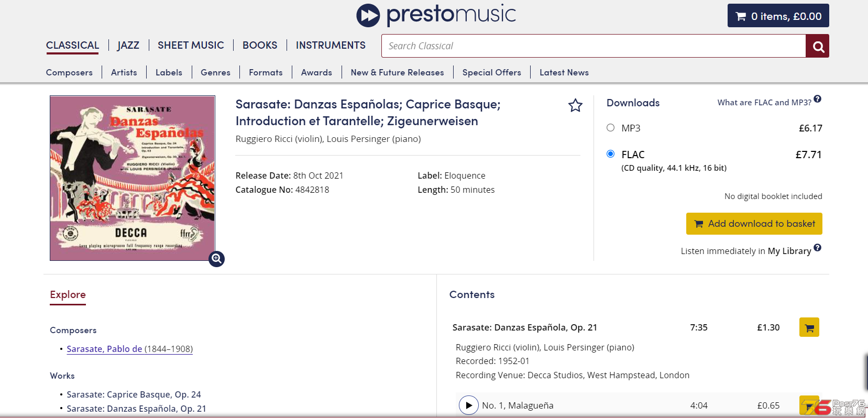Click the Length: 50 minutes text
The width and height of the screenshot is (868, 418).
tap(456, 190)
